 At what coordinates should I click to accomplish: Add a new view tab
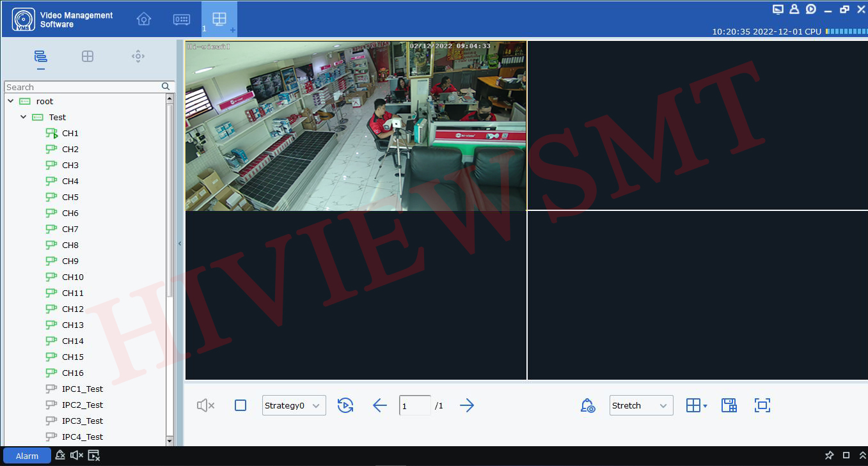pos(232,30)
